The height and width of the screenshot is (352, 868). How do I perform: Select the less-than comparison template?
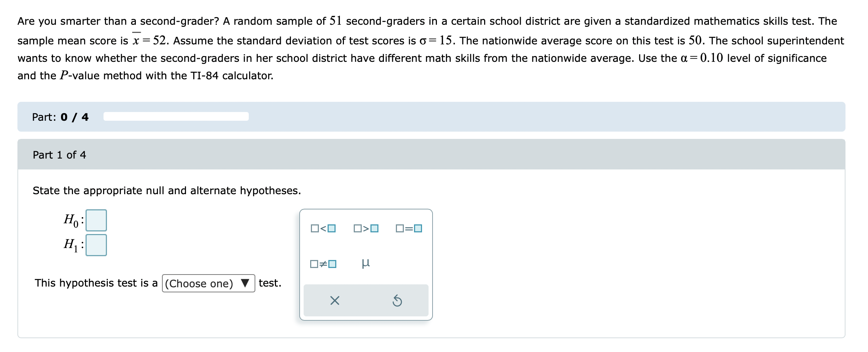pos(323,229)
